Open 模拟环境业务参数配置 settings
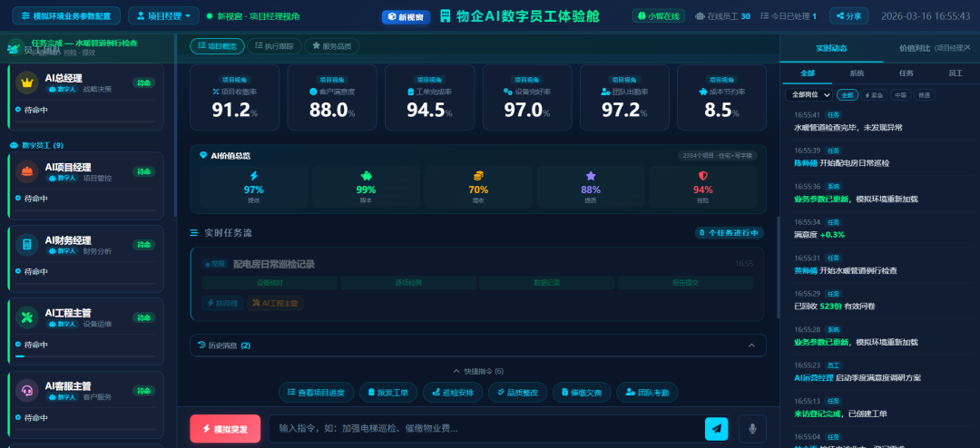The image size is (980, 448). [66, 15]
